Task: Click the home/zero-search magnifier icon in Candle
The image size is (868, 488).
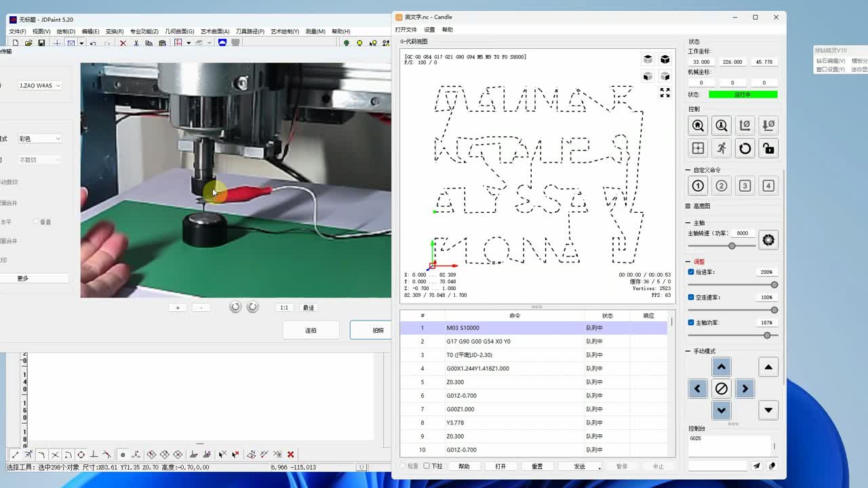Action: pyautogui.click(x=698, y=125)
